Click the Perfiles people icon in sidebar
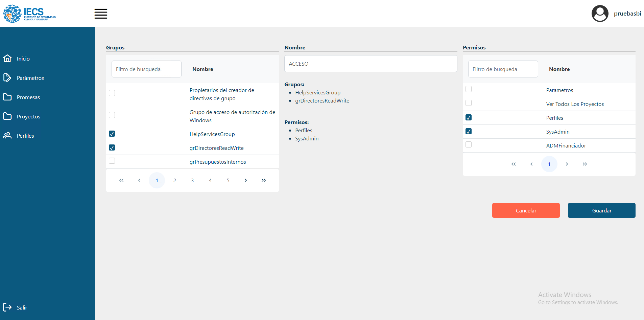The image size is (644, 320). 7,136
